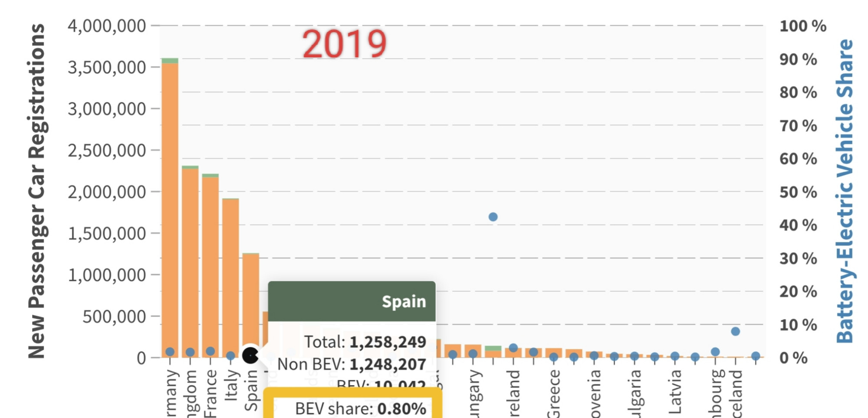
Task: Select the 10 % right-axis label
Action: pos(798,325)
